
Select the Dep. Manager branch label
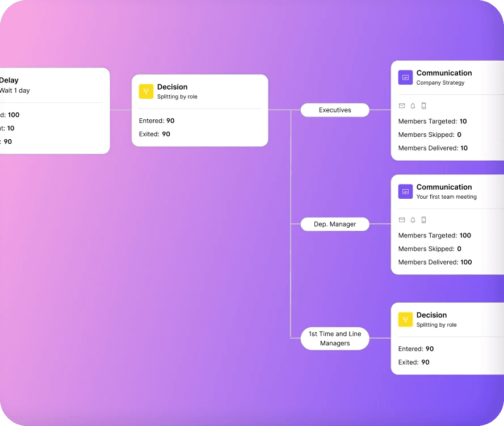click(x=335, y=224)
